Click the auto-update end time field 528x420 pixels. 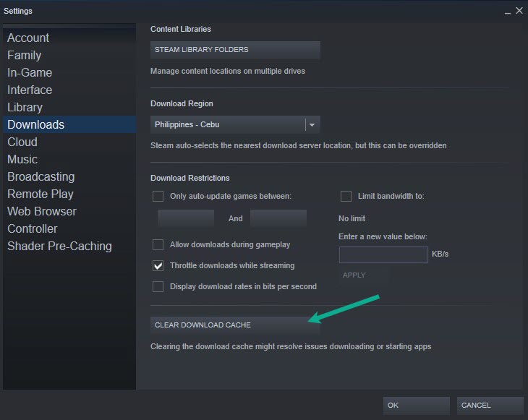point(278,218)
